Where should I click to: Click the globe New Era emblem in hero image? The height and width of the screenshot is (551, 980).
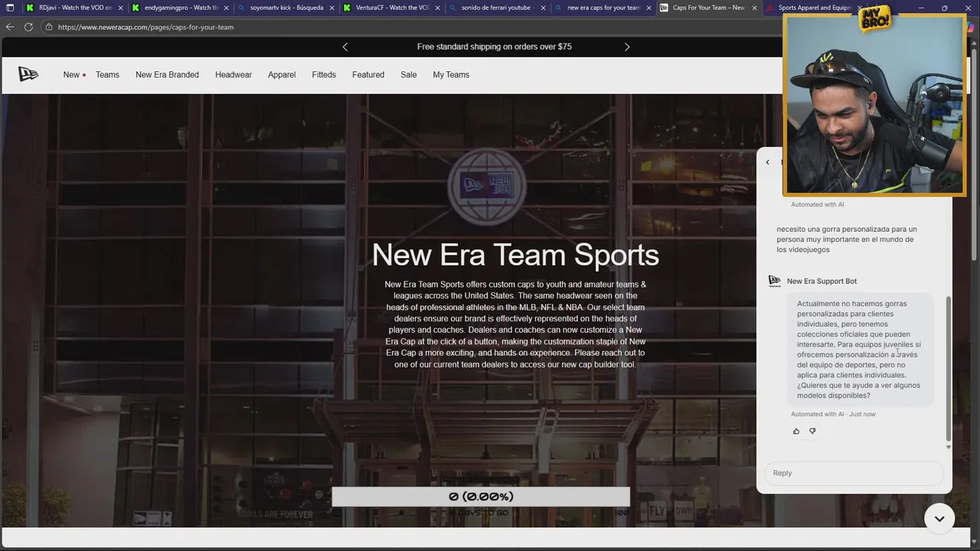486,186
